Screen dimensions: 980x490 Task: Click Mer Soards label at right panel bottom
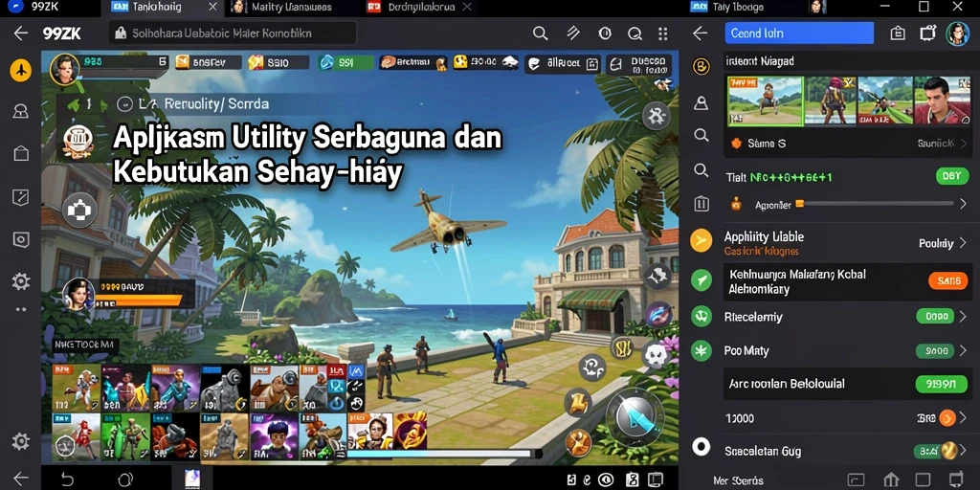click(x=738, y=480)
